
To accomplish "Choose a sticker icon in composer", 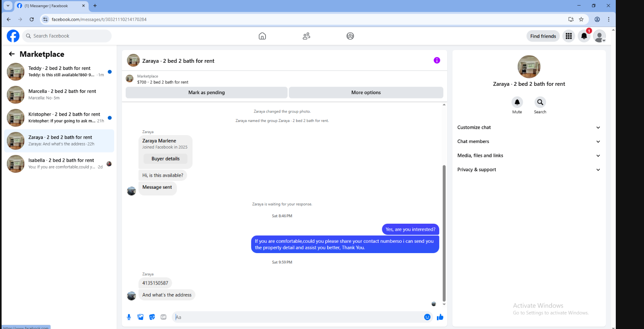I will click(x=152, y=317).
